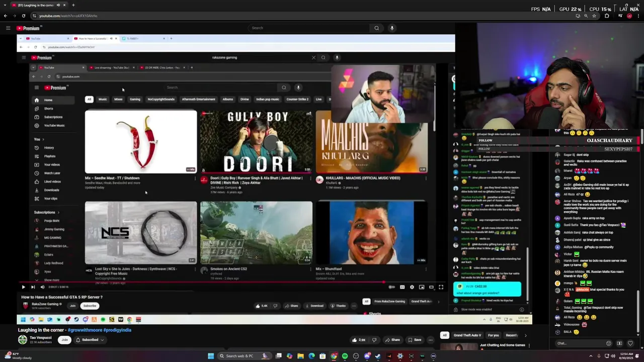644x362 pixels.
Task: Skip to next in the streamed video player
Action: (33, 287)
